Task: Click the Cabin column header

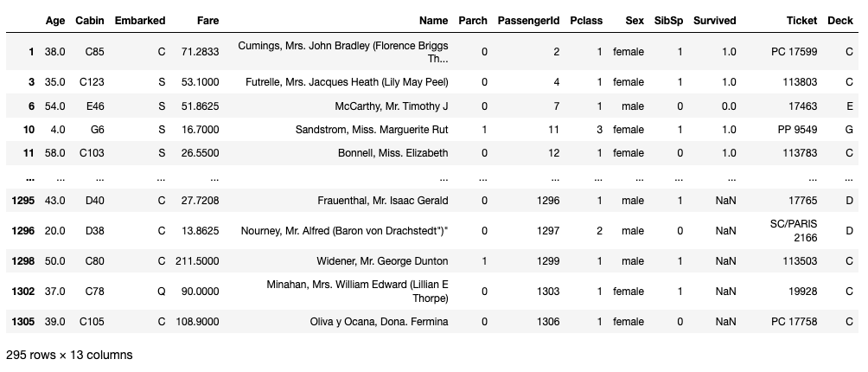Action: pyautogui.click(x=90, y=21)
